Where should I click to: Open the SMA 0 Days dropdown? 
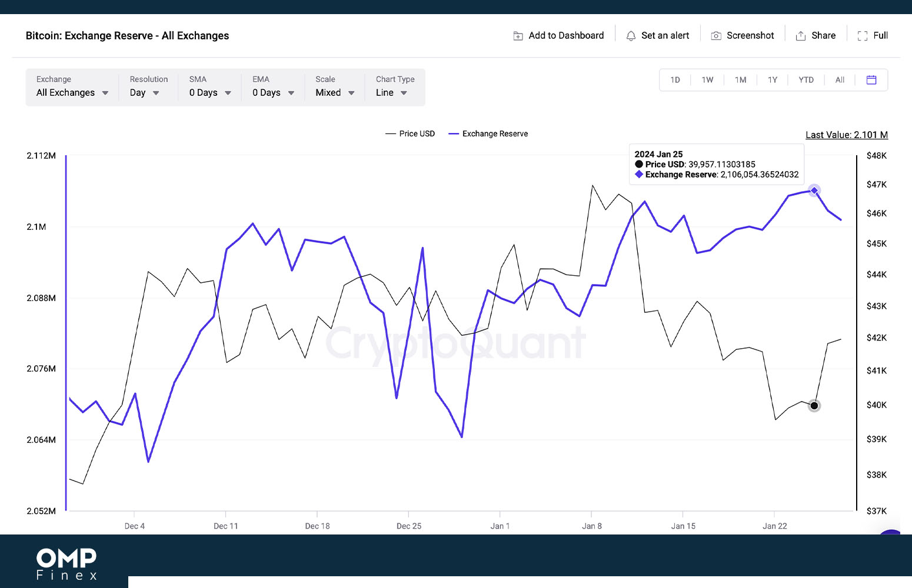[210, 87]
